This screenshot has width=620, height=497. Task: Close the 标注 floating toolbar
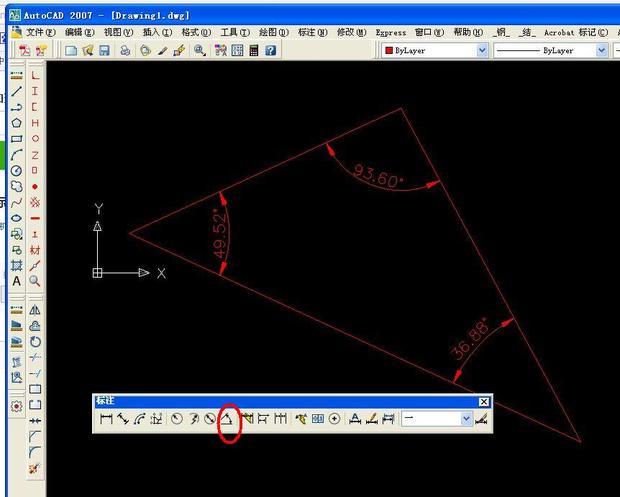click(484, 402)
